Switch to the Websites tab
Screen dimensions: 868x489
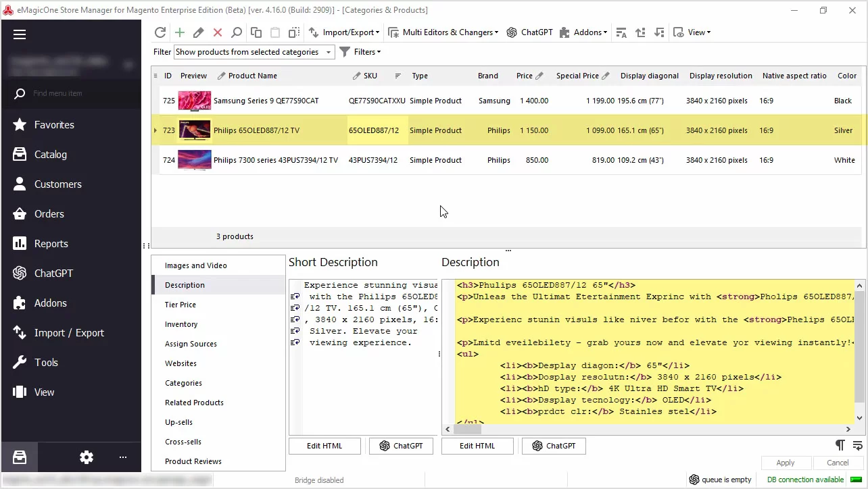pyautogui.click(x=218, y=363)
